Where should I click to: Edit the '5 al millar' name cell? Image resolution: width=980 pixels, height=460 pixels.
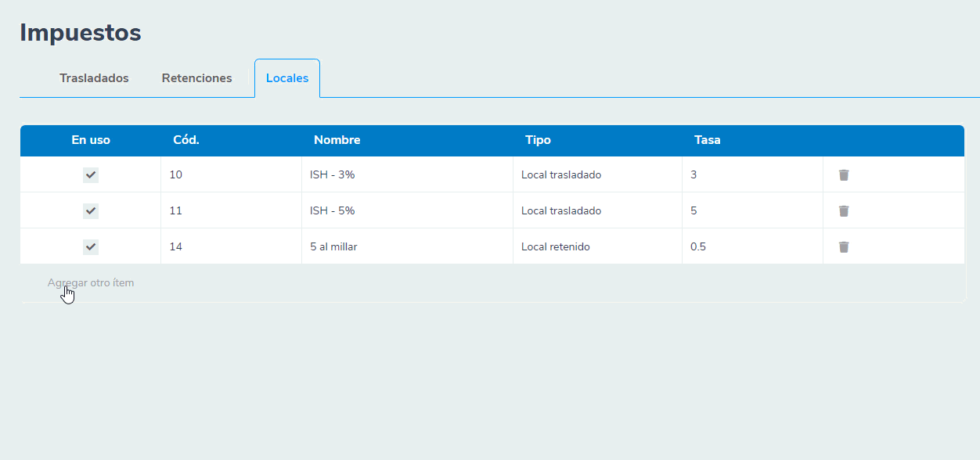click(x=407, y=247)
